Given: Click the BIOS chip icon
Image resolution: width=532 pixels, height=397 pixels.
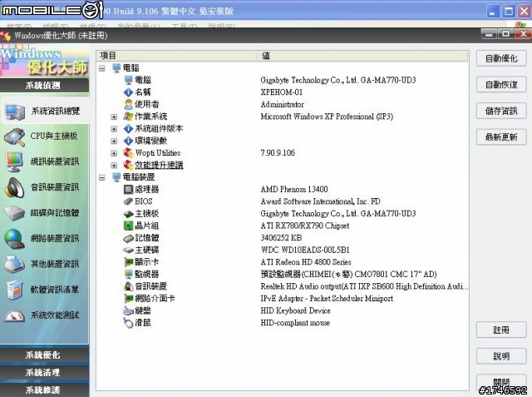Looking at the screenshot, I should tap(128, 201).
